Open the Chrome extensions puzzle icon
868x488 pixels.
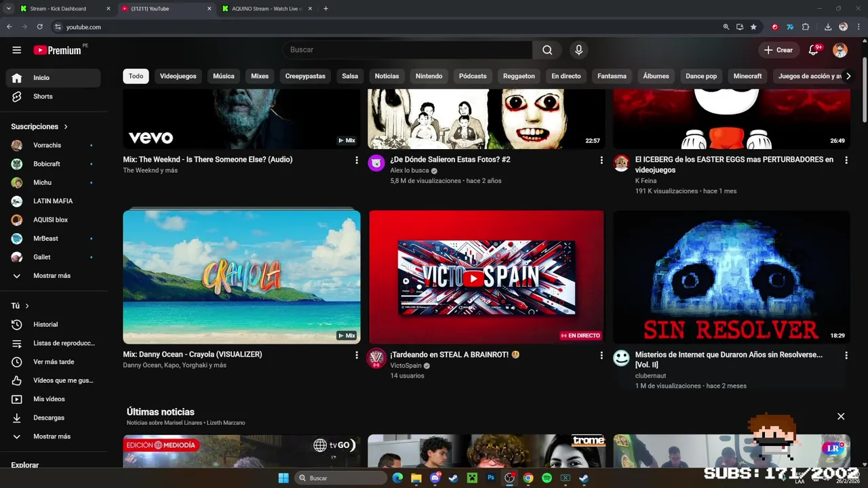(x=806, y=27)
